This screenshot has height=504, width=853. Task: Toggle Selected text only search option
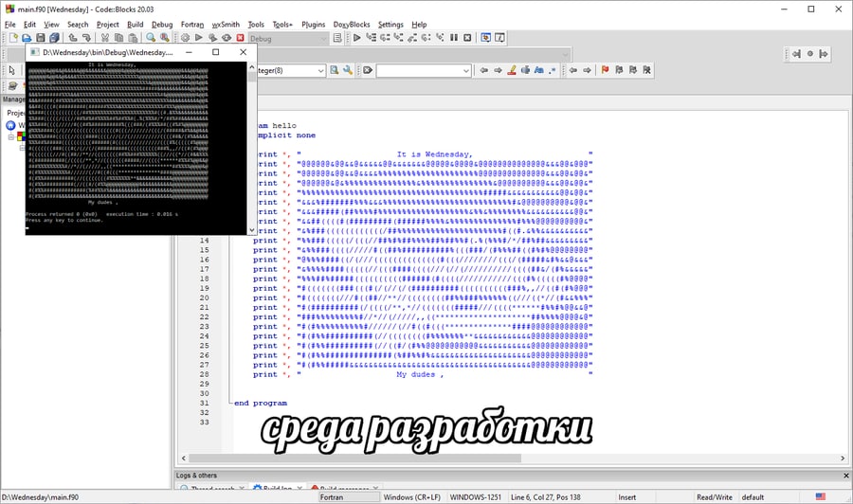click(525, 70)
